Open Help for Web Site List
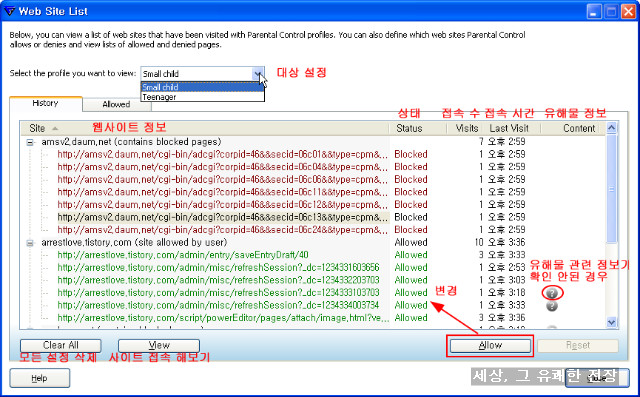The image size is (640, 397). coord(40,378)
